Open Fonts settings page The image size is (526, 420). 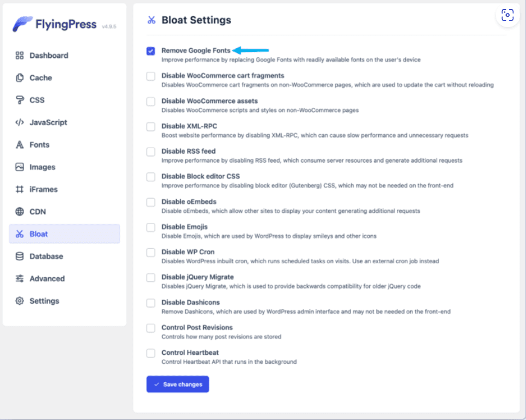point(65,145)
